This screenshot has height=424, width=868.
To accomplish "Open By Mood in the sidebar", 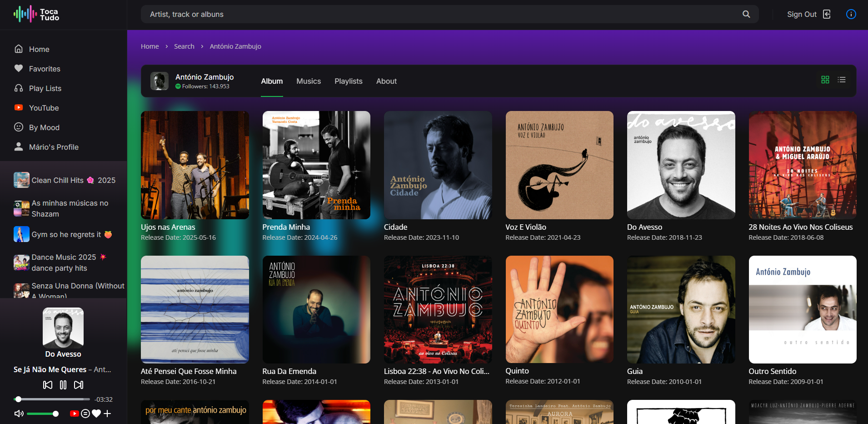I will (x=44, y=127).
